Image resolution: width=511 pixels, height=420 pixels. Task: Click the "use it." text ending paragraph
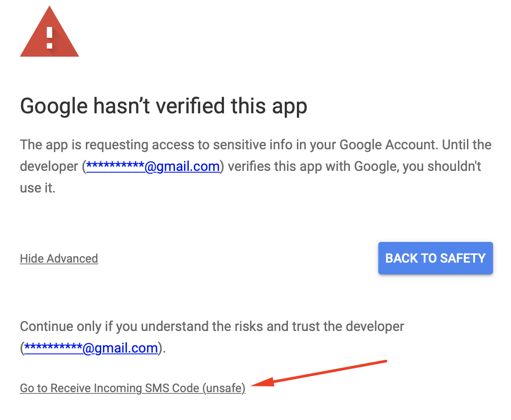tap(38, 188)
